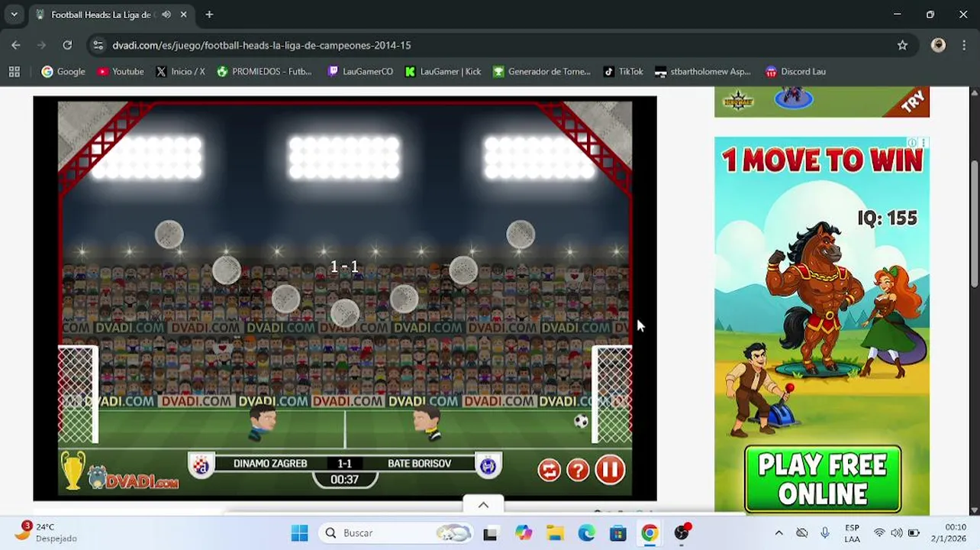Screen dimensions: 980x550
Task: Show hidden system tray icons
Action: click(x=779, y=532)
